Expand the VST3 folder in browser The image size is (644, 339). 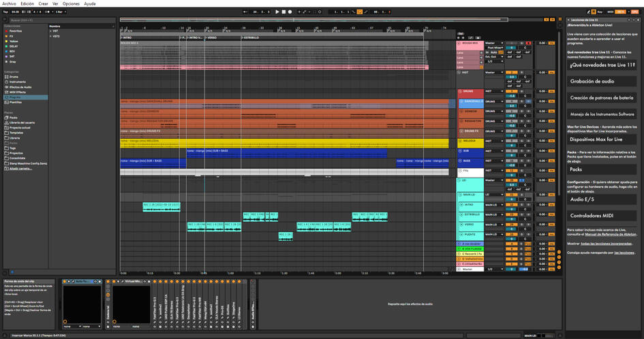51,36
